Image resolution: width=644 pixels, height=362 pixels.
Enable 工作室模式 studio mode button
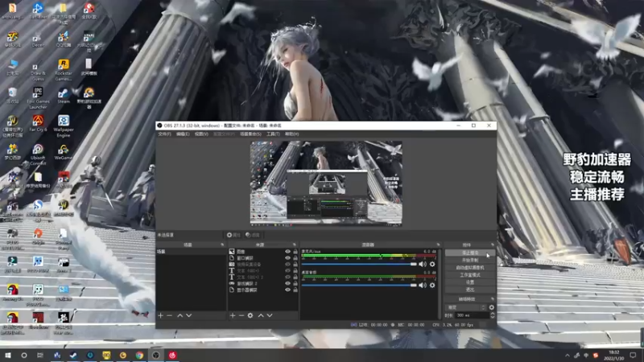(470, 275)
